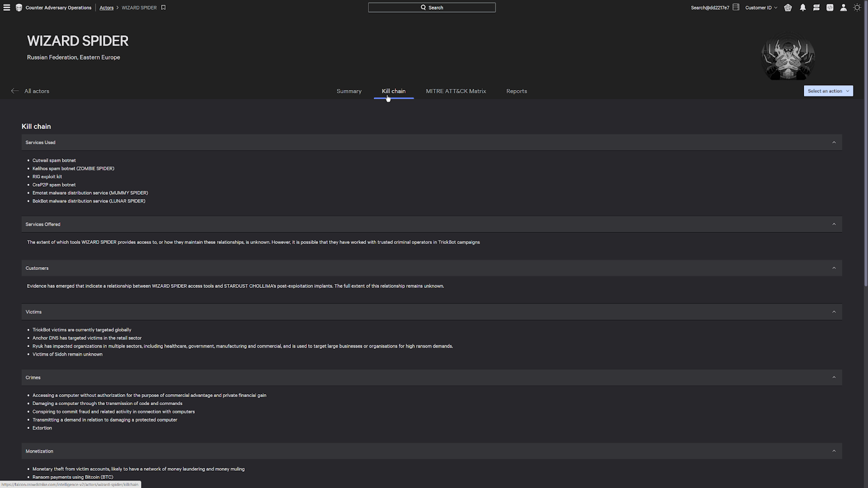Screen dimensions: 868x488
Task: Open the server list icon beside Search@dd2217e7
Action: [x=736, y=8]
